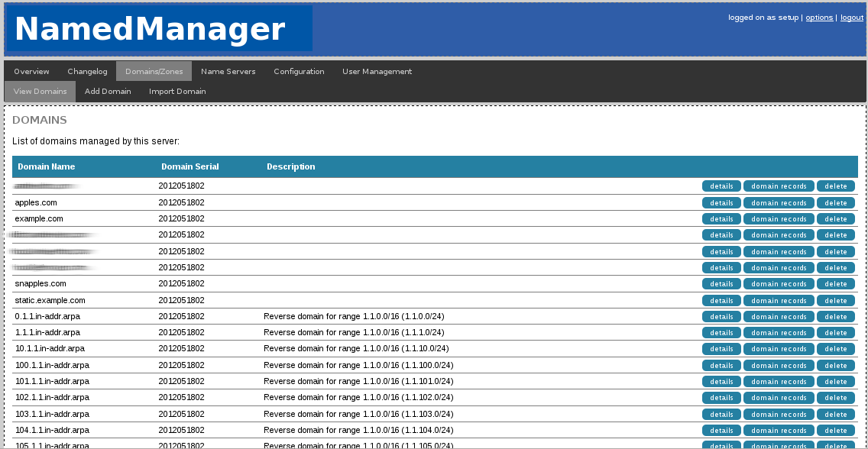868x449 pixels.
Task: Click the logout link
Action: pos(850,17)
